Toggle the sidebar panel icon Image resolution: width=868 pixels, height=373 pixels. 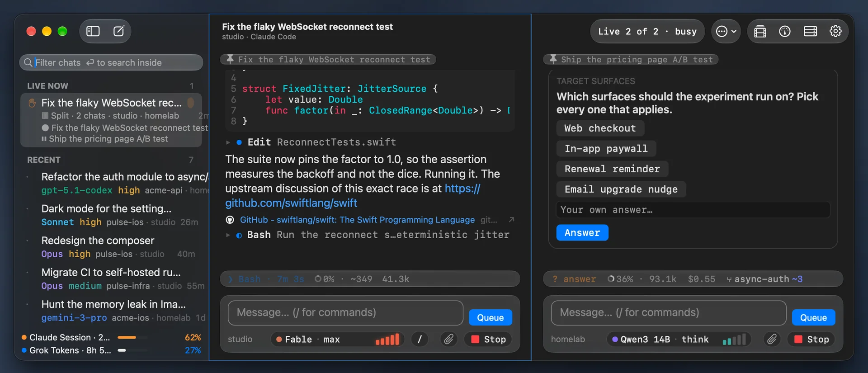93,31
